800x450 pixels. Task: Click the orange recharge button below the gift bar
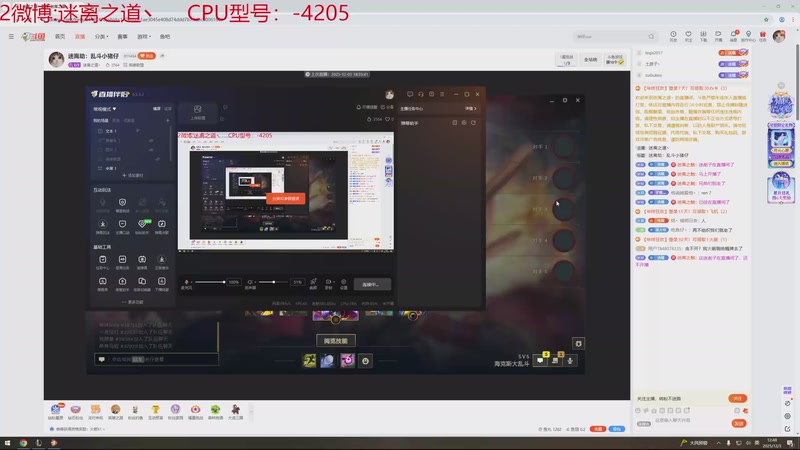[597, 429]
